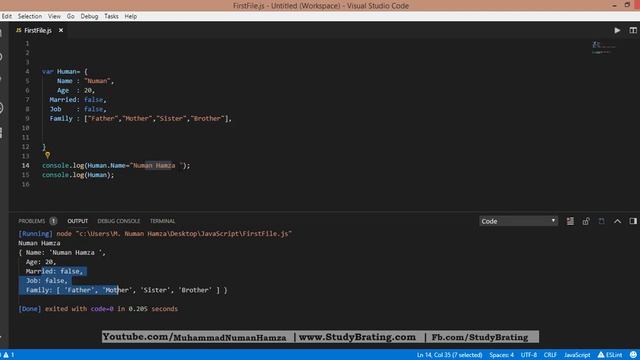The image size is (640, 360).
Task: Restore the Visual Studio Code window size
Action: click(627, 5)
